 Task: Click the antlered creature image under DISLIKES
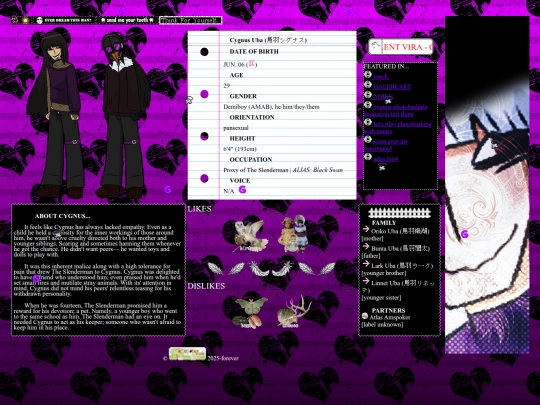294,312
